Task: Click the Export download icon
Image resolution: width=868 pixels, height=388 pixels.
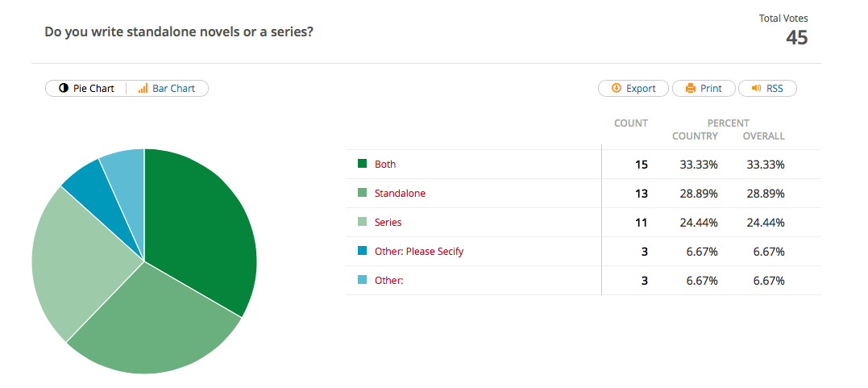Action: pyautogui.click(x=617, y=89)
